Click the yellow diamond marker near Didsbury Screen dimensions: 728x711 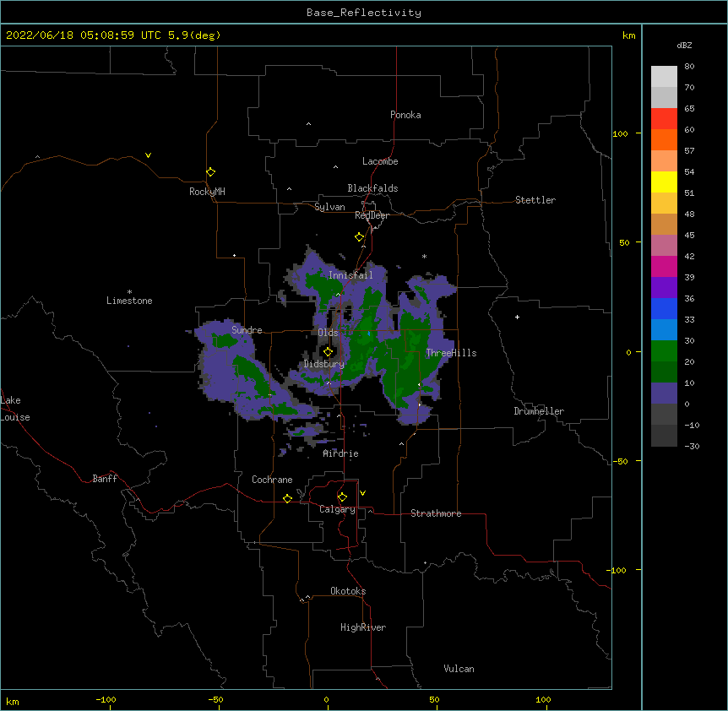point(328,352)
